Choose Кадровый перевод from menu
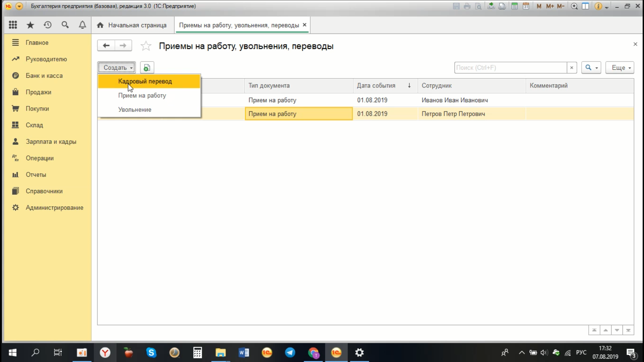The width and height of the screenshot is (644, 362). (x=145, y=81)
